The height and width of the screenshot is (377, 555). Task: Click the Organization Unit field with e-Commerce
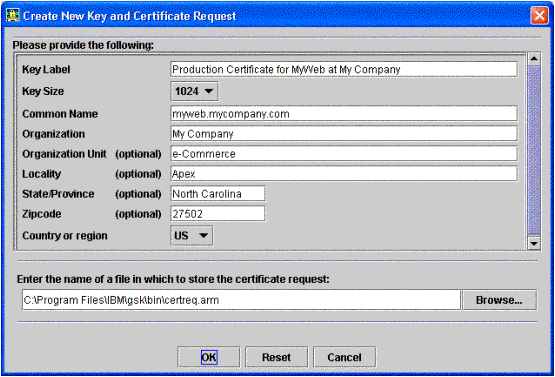pos(344,154)
